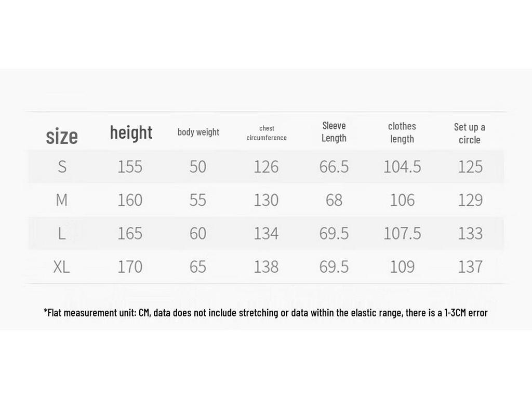This screenshot has width=532, height=399.
Task: Click body weight value 65
Action: pos(198,267)
